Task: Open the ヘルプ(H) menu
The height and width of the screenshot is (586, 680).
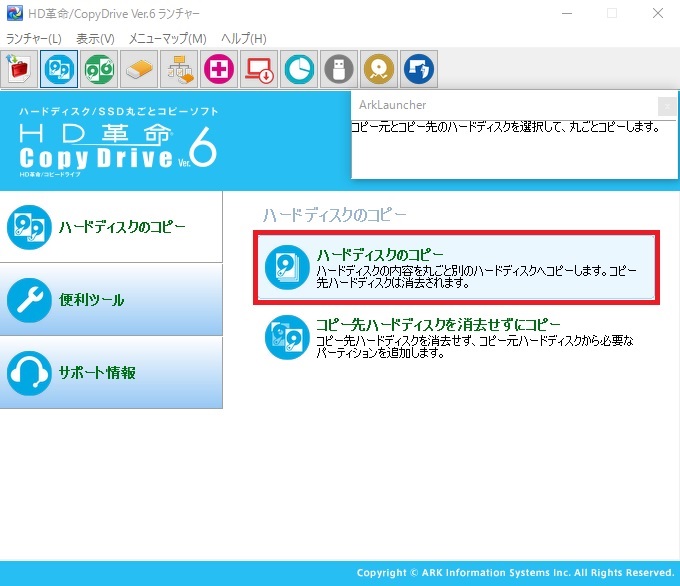Action: tap(244, 39)
